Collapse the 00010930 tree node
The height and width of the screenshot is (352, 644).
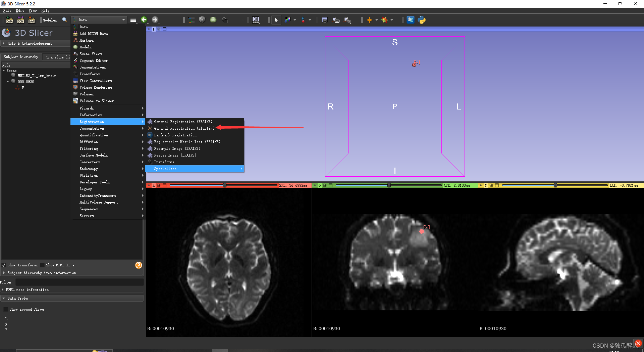[x=8, y=82]
